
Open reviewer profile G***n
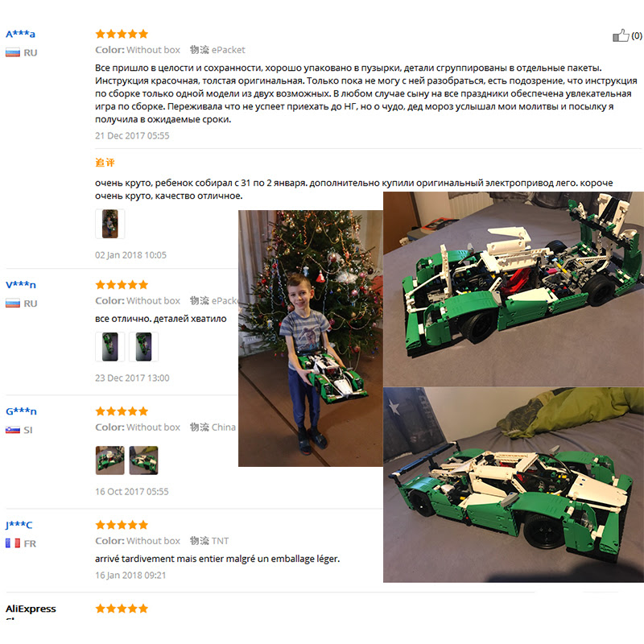[x=22, y=411]
